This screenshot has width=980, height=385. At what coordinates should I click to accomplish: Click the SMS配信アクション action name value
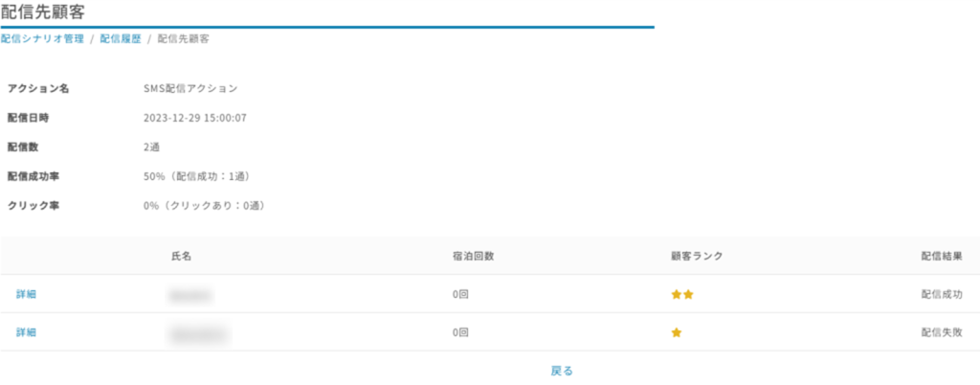point(189,88)
